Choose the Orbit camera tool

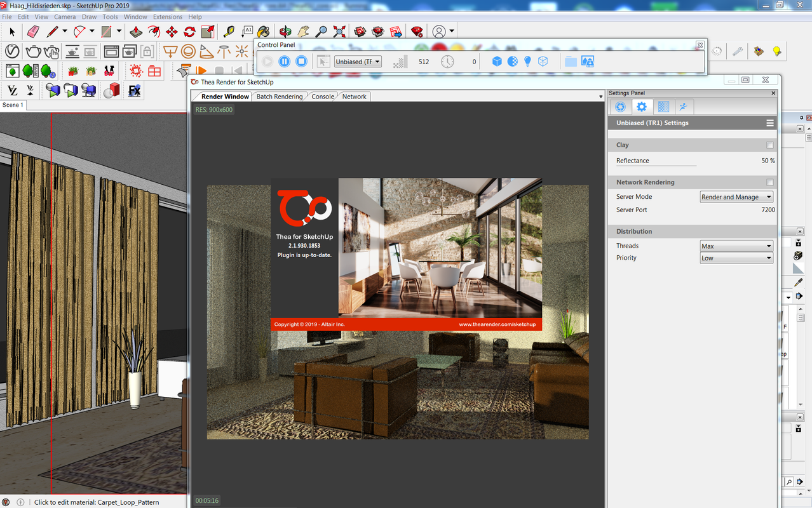(x=286, y=31)
